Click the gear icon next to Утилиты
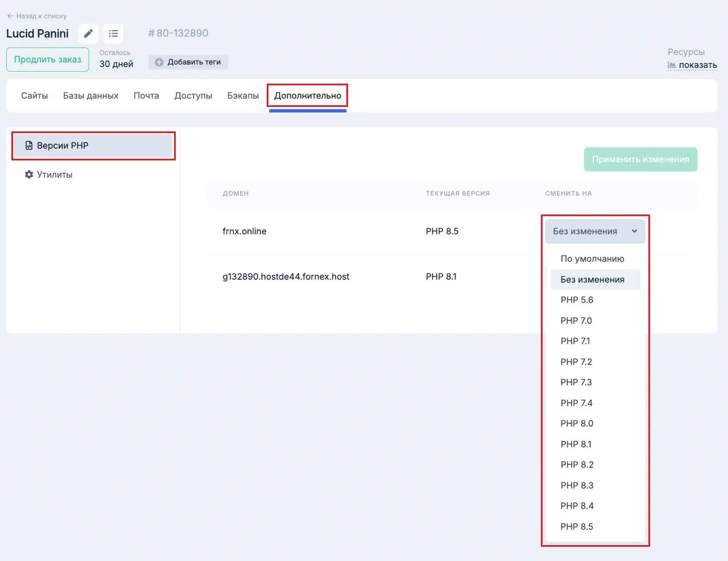 (x=28, y=175)
